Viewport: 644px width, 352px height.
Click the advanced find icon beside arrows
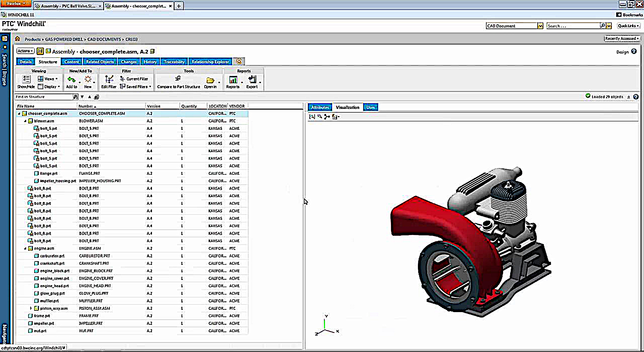[x=97, y=97]
